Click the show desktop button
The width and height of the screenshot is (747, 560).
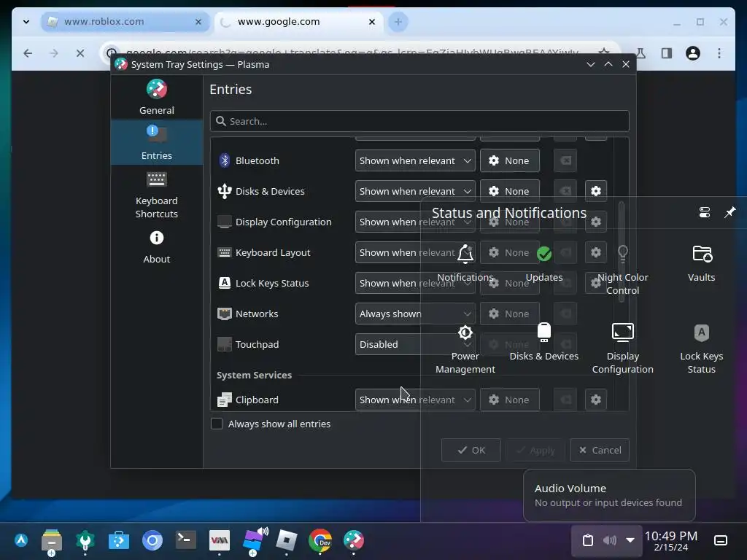coord(720,540)
